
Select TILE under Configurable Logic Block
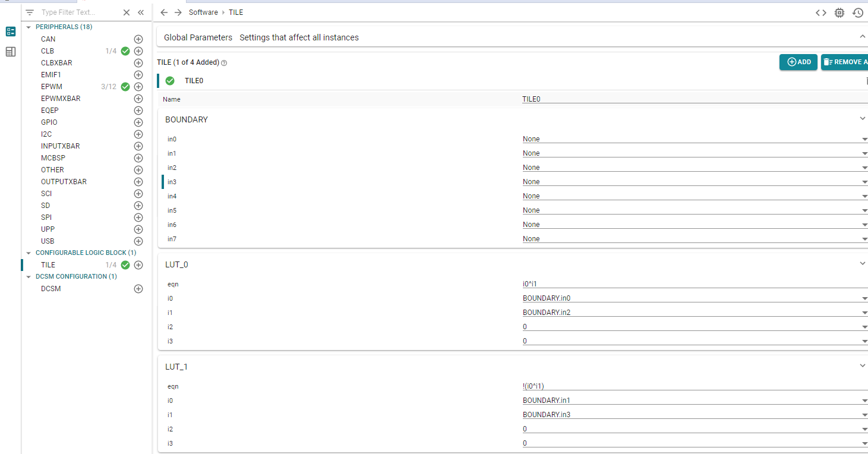48,265
